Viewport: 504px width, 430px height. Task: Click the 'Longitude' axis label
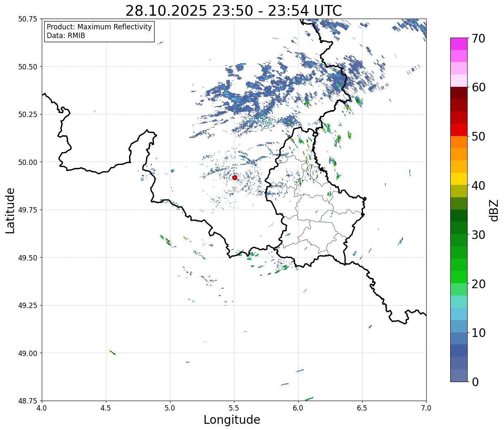point(232,420)
